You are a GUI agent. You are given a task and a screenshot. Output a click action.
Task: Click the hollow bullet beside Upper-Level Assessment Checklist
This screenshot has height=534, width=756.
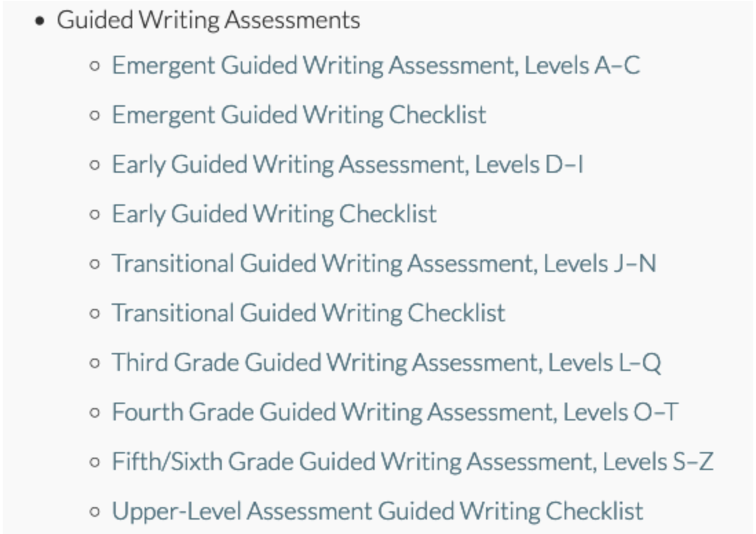coord(95,512)
